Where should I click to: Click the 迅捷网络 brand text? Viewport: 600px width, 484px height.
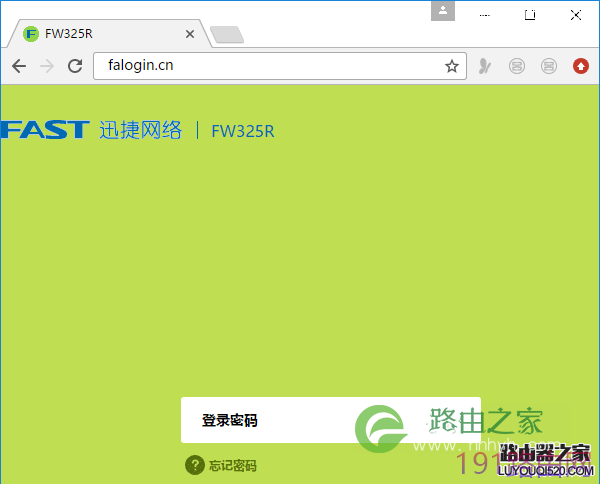[x=140, y=130]
